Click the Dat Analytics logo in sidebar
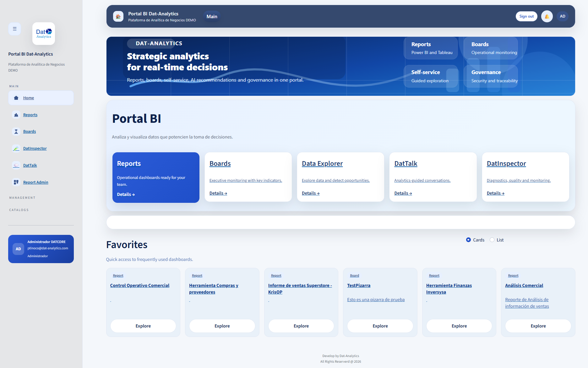The width and height of the screenshot is (588, 368). point(44,34)
